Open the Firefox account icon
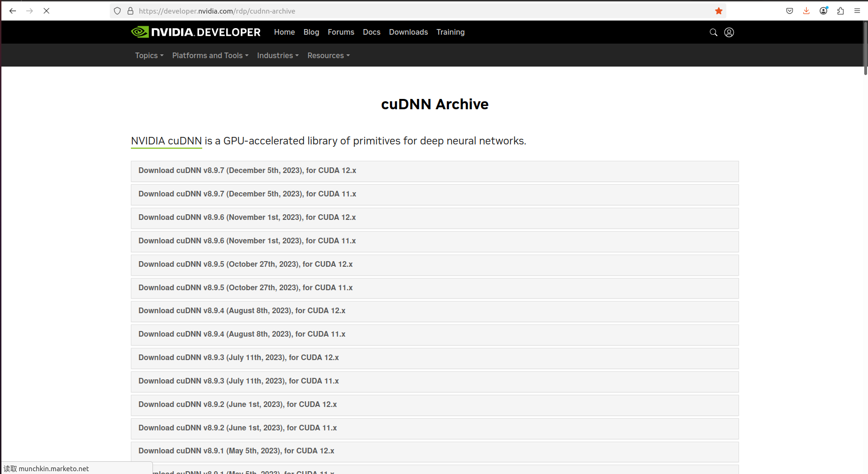 point(823,11)
